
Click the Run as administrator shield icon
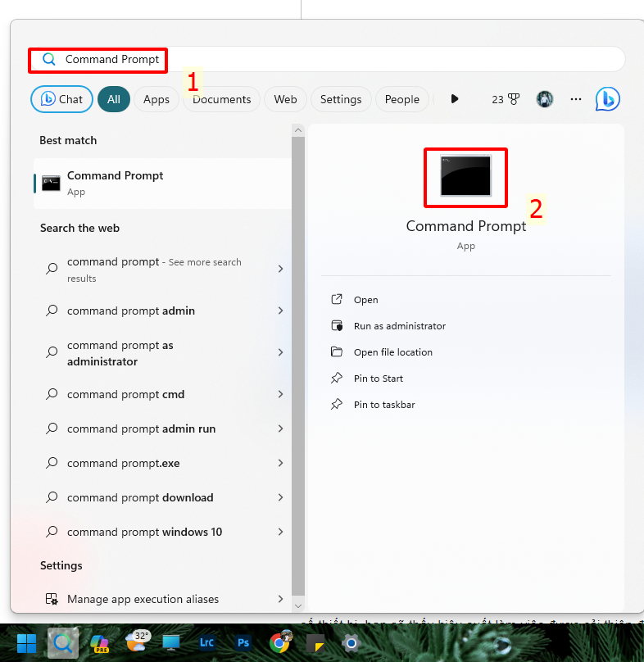[337, 325]
